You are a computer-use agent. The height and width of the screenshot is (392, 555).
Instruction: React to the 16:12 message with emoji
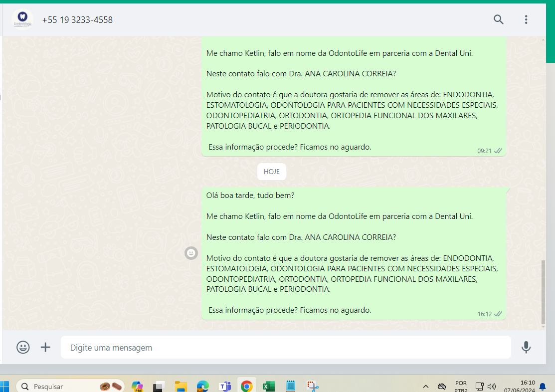pyautogui.click(x=191, y=253)
